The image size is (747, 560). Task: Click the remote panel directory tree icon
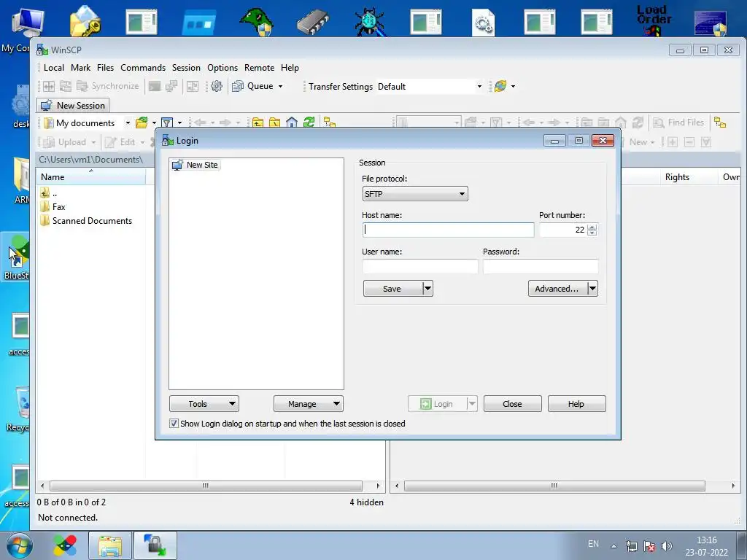720,122
